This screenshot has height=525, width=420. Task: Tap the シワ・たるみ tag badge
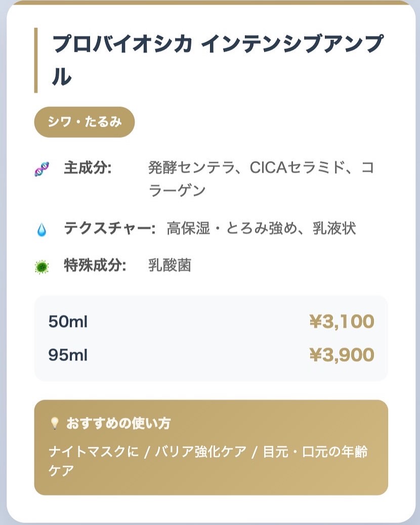point(84,122)
